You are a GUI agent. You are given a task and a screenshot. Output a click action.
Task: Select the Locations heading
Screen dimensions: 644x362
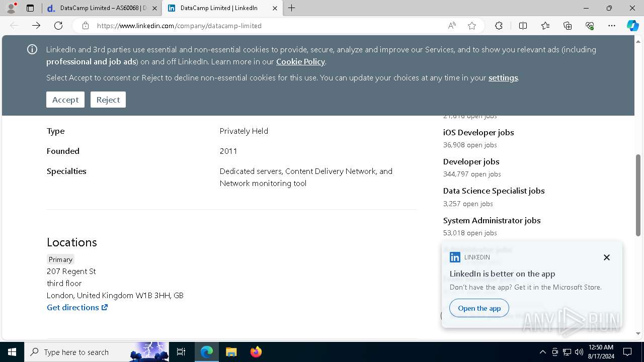72,242
